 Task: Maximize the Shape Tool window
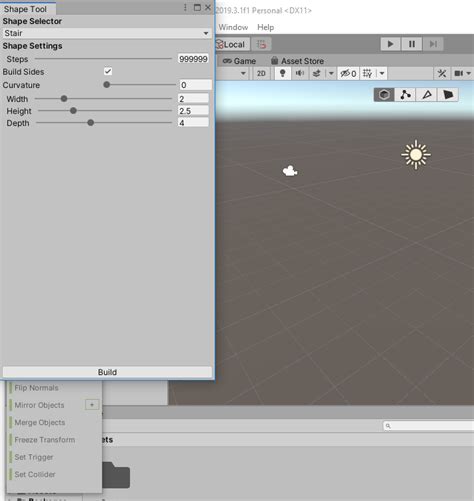197,7
